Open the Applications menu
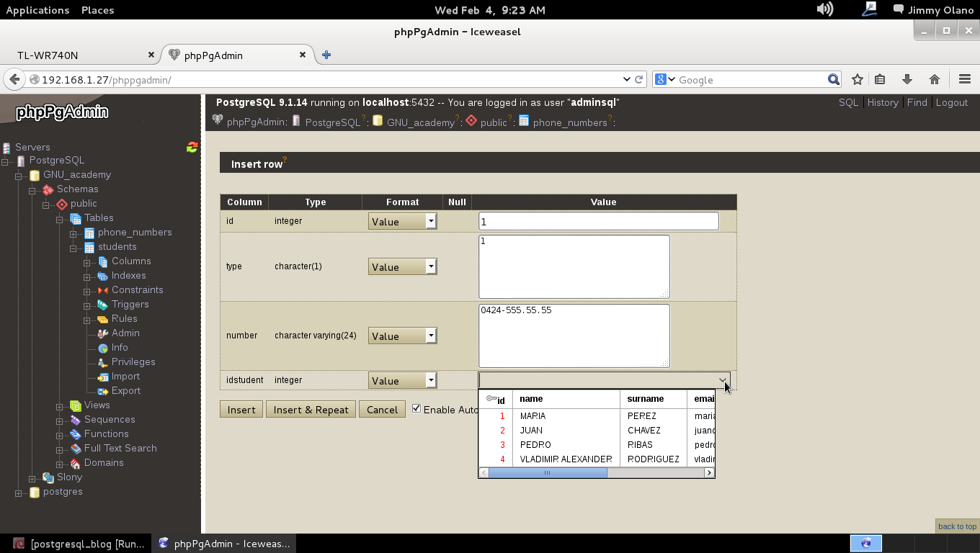980x553 pixels. point(37,10)
